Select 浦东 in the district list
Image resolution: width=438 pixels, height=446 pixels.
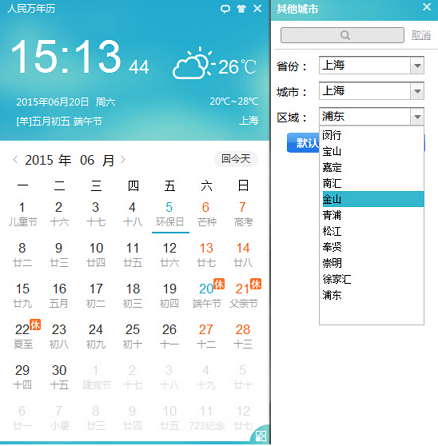click(372, 295)
